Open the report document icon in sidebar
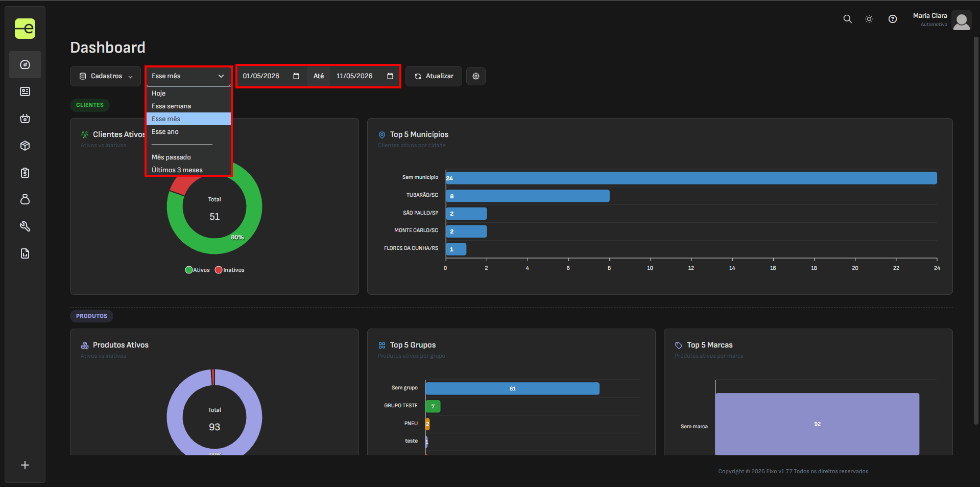The image size is (980, 487). (25, 253)
